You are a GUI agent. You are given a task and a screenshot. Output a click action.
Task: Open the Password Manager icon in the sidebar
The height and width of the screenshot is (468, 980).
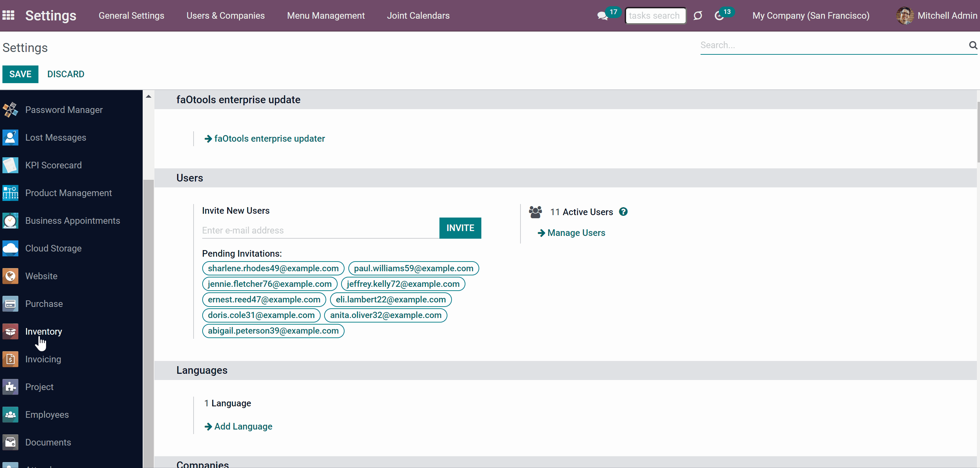[10, 110]
